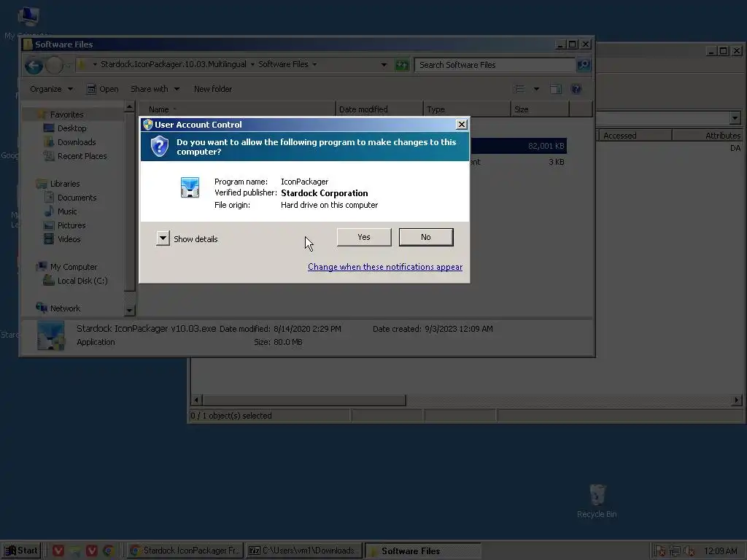Click the 3 KB file size cell

point(556,162)
